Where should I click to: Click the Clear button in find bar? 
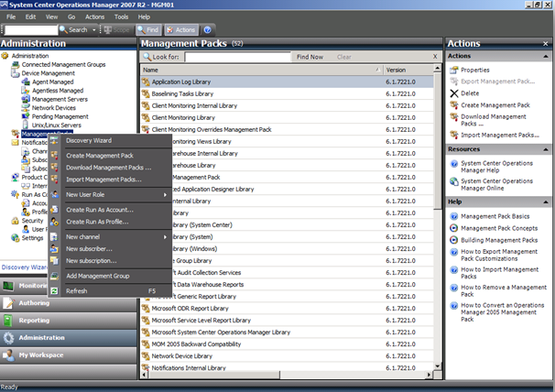344,57
